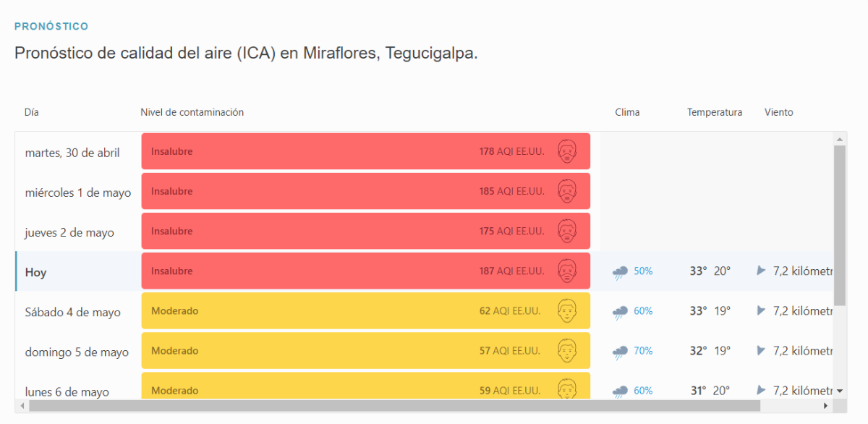868x424 pixels.
Task: Click the mask face icon for jueves 2 de mayo
Action: 568,232
